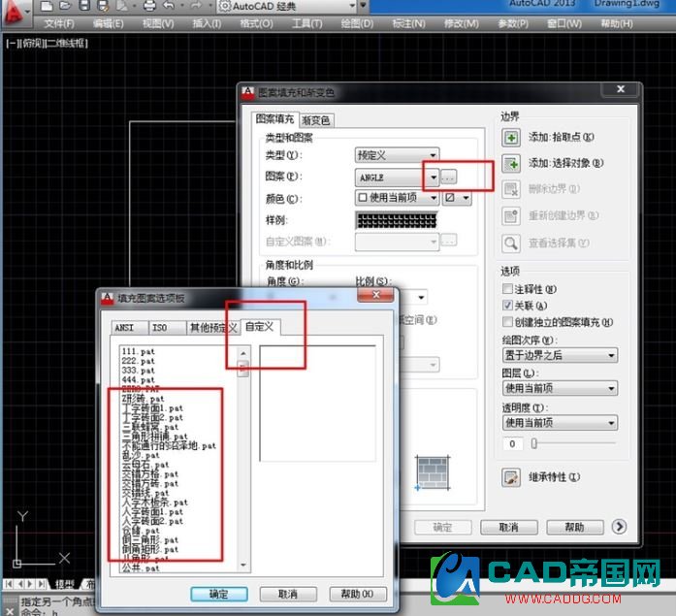Image resolution: width=676 pixels, height=616 pixels.
Task: Click the hatch origin brick preview image
Action: click(x=433, y=472)
